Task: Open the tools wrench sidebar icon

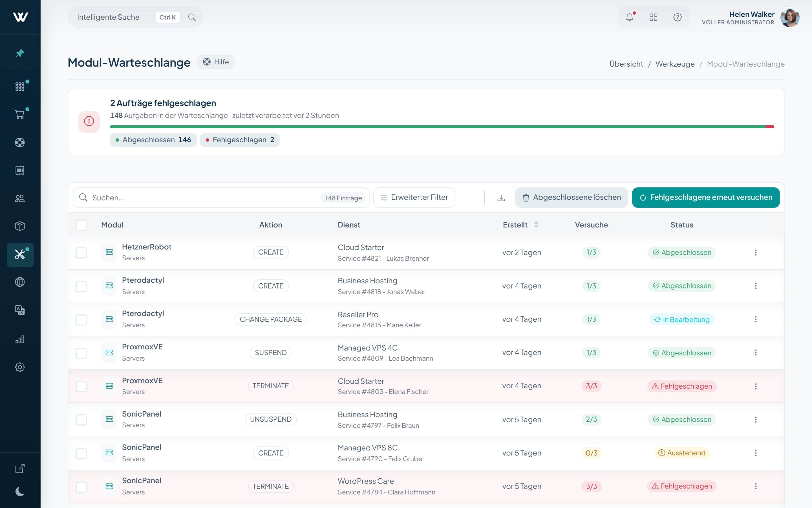Action: coord(20,255)
